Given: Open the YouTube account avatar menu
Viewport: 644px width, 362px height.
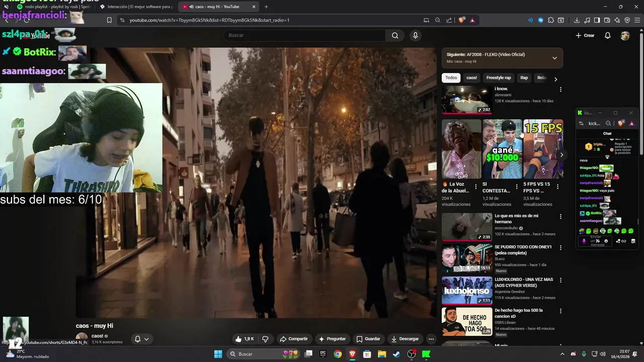Looking at the screenshot, I should point(625,36).
